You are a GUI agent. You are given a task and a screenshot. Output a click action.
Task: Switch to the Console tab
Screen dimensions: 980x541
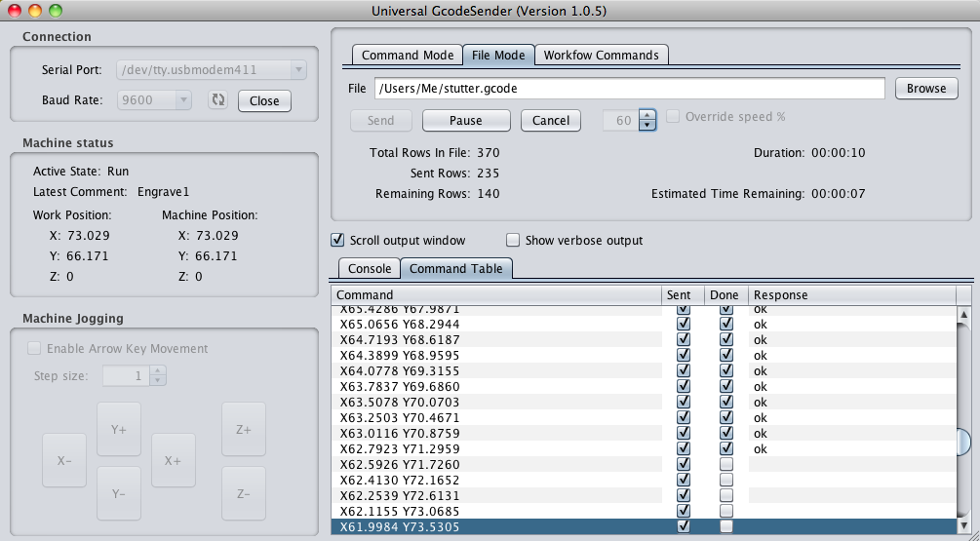pyautogui.click(x=369, y=268)
